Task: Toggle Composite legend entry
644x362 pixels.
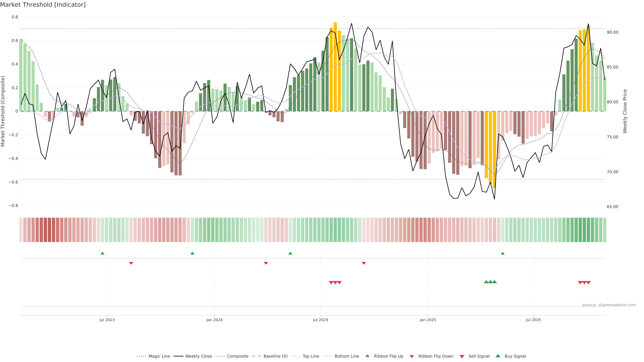Action: click(x=237, y=356)
